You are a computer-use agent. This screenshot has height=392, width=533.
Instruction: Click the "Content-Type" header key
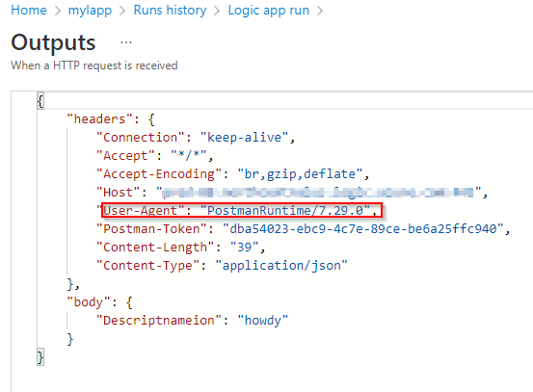[147, 266]
